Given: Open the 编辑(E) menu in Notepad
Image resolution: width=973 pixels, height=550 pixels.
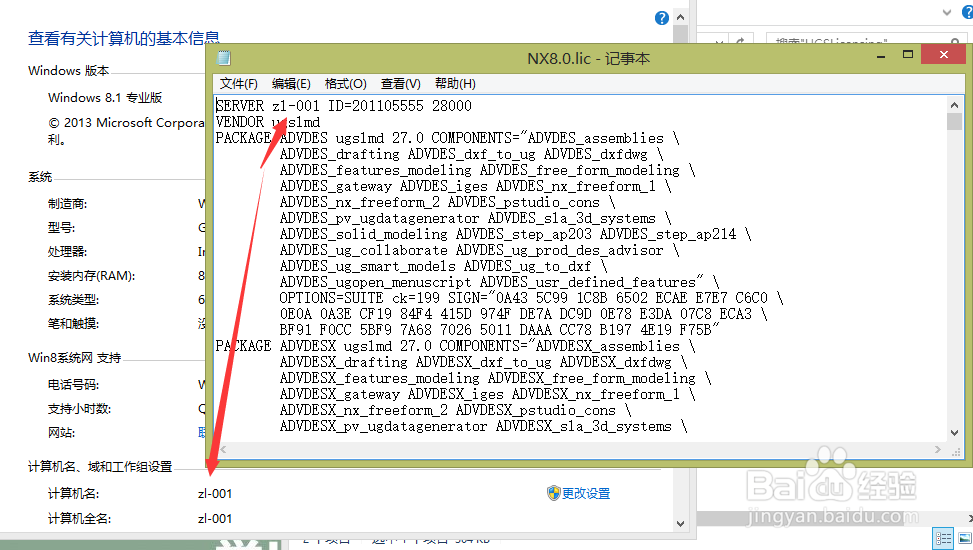Looking at the screenshot, I should pyautogui.click(x=291, y=84).
